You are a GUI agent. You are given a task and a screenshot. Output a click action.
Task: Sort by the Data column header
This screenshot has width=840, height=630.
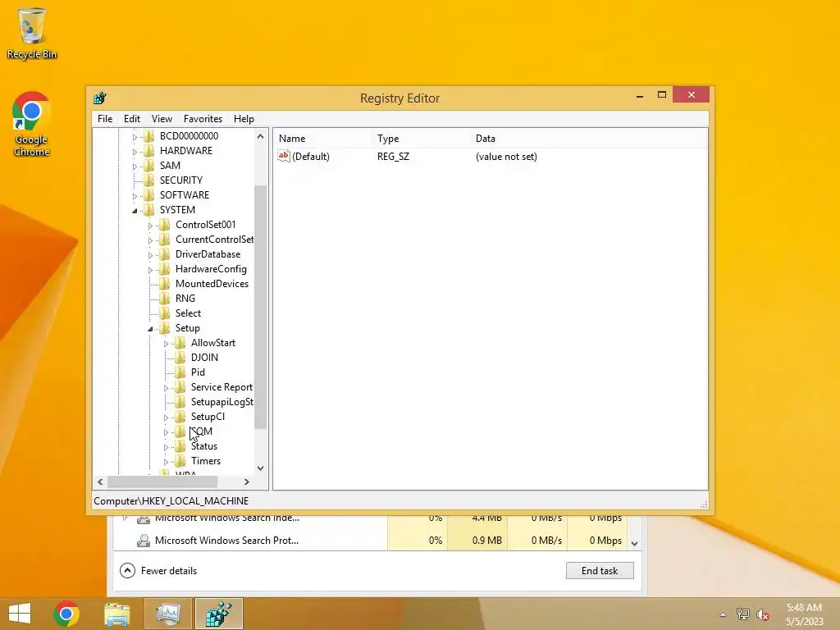tap(588, 138)
